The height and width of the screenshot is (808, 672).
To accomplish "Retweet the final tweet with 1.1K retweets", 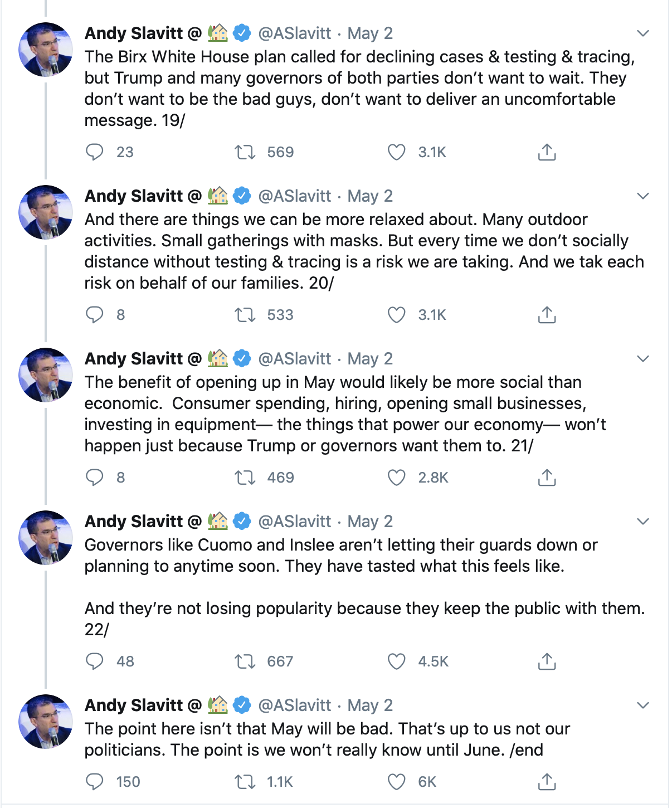I will [x=245, y=782].
